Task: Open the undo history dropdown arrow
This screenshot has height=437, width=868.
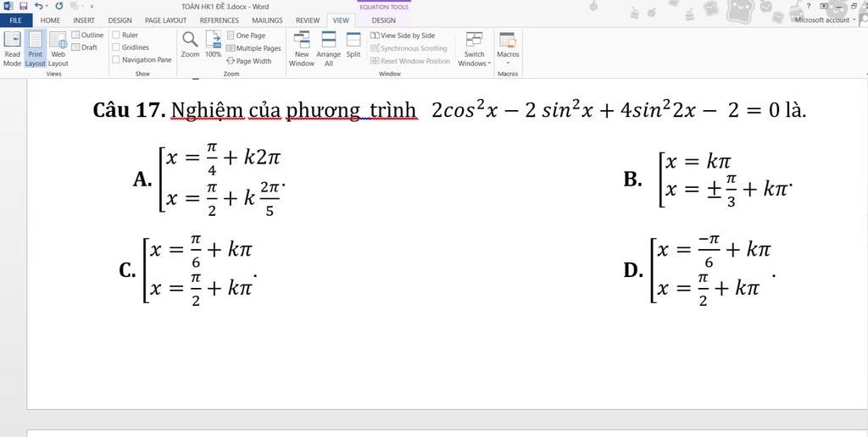Action: [x=47, y=7]
